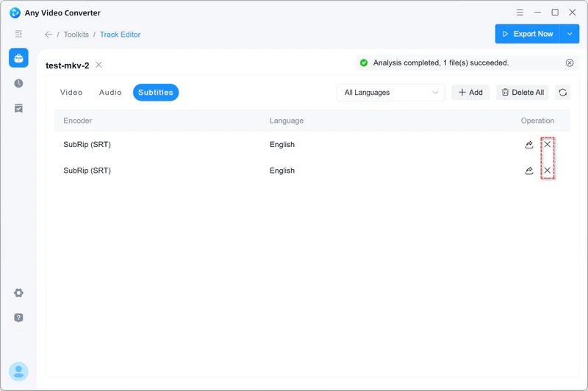The width and height of the screenshot is (588, 391).
Task: Click the Language column header
Action: click(x=287, y=121)
